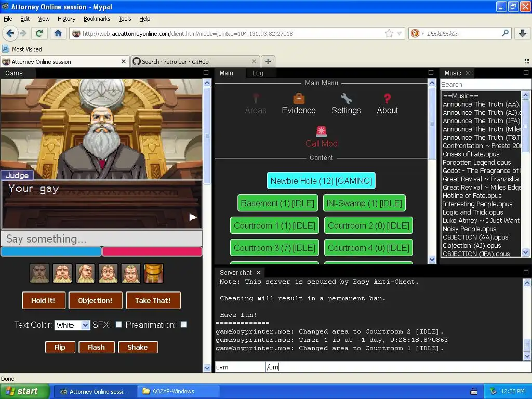Screen dimensions: 532x399
Task: Join Newbie Hole (12) [GAMING] area
Action: [321, 180]
